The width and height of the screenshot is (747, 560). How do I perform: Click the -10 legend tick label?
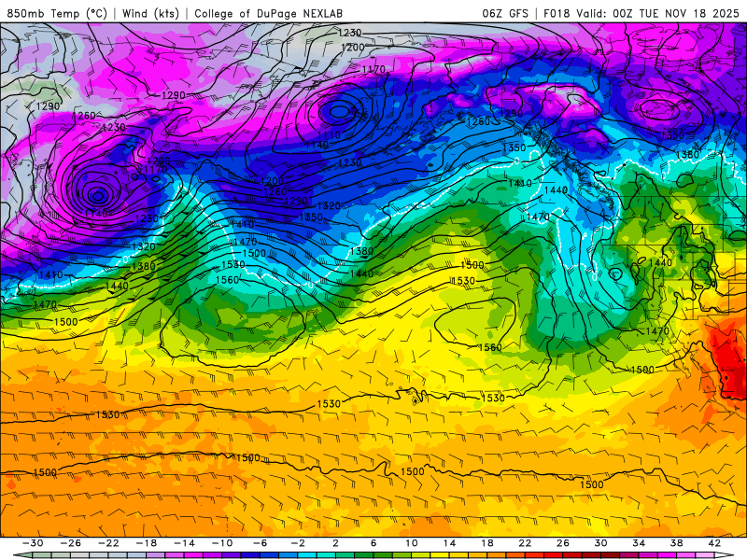[x=222, y=543]
